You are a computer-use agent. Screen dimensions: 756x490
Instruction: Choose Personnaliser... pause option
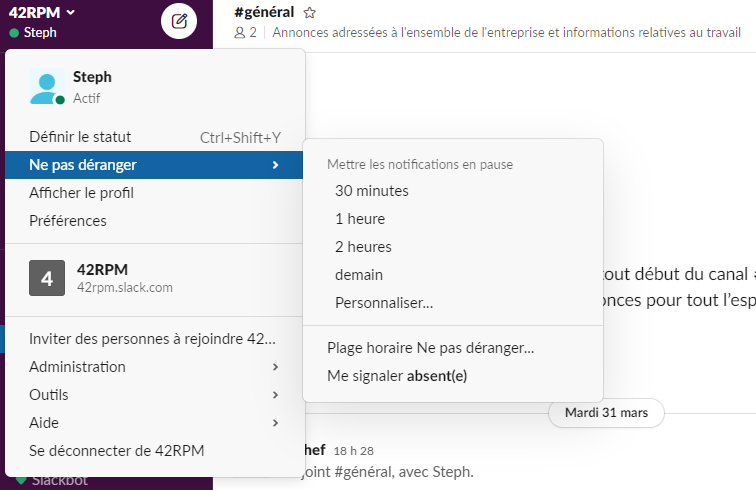[453, 303]
